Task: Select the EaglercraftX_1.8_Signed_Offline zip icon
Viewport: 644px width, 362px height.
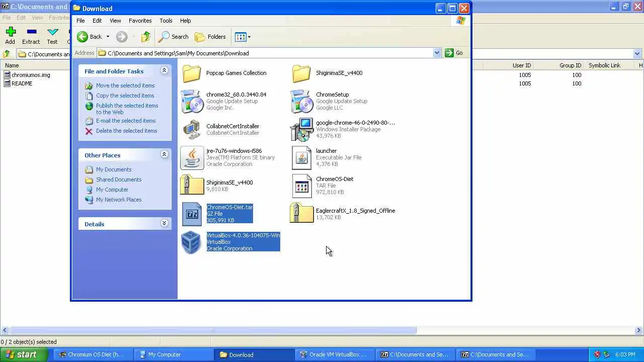Action: click(301, 213)
